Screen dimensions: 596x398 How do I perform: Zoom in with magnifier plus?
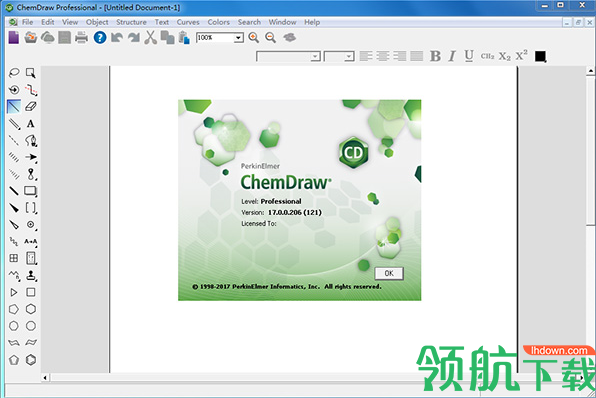tap(254, 37)
